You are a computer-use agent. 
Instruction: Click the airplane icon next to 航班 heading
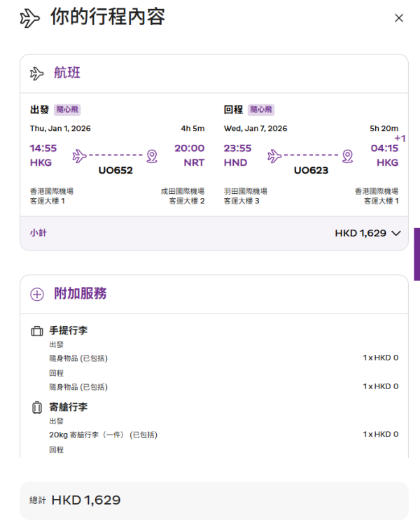37,73
